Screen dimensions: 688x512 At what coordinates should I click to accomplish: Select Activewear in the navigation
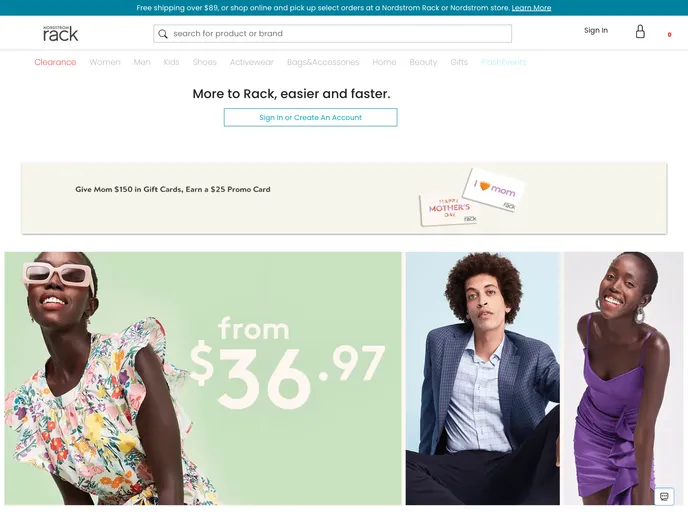[x=252, y=62]
